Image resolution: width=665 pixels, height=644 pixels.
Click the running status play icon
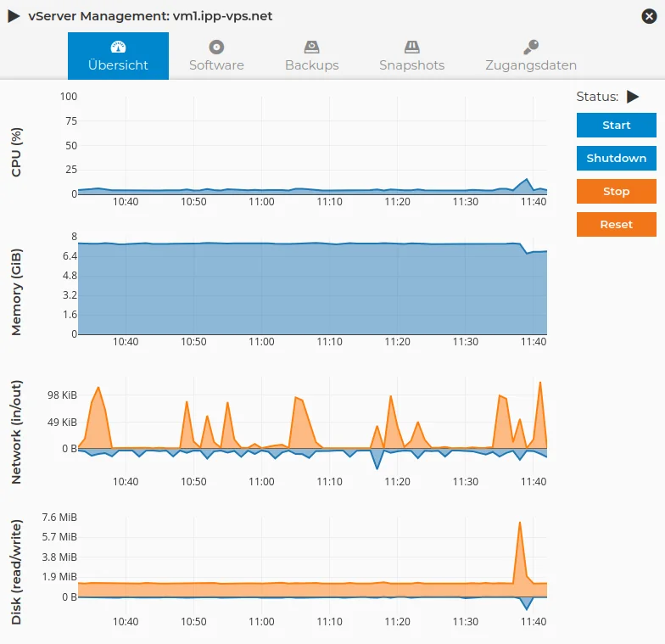coord(633,97)
